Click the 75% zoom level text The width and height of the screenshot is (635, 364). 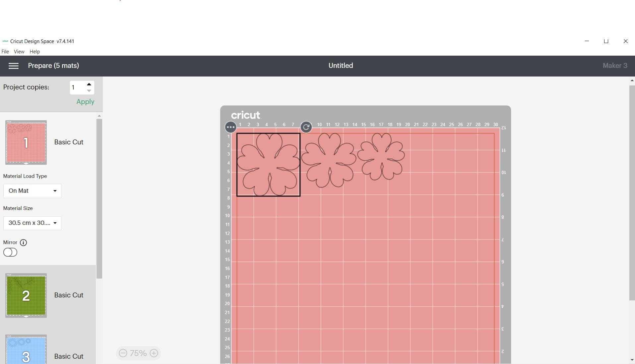[138, 353]
